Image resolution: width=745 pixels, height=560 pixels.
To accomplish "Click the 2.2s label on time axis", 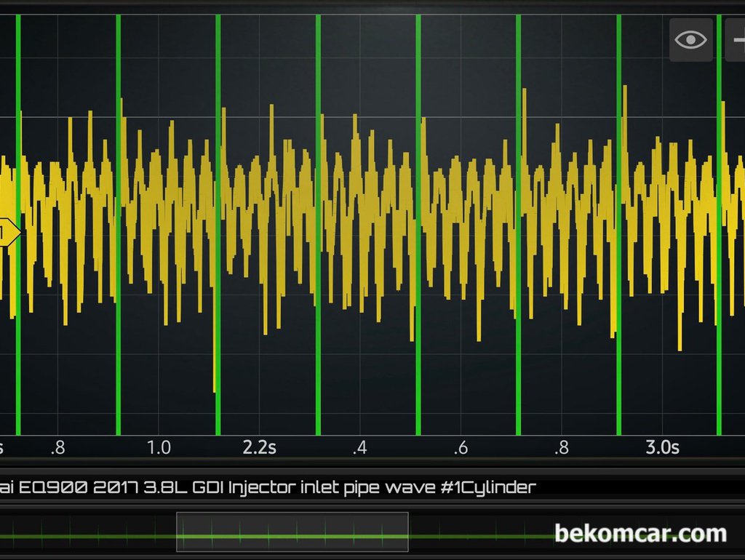I will (x=259, y=447).
